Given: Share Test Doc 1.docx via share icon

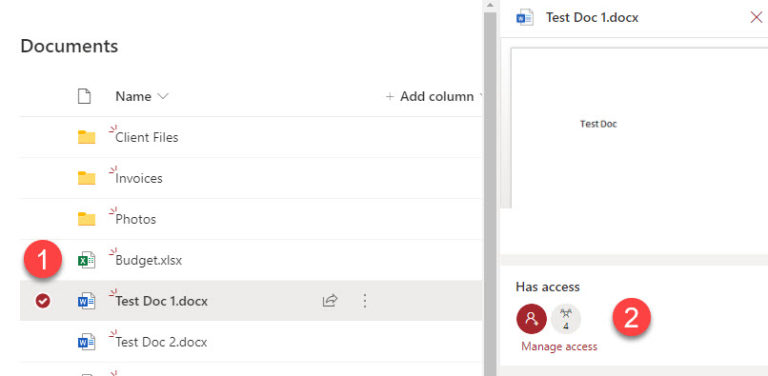Looking at the screenshot, I should pos(330,300).
